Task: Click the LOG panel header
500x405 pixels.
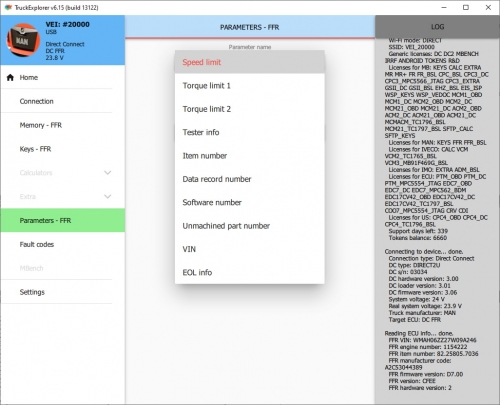Action: tap(437, 27)
